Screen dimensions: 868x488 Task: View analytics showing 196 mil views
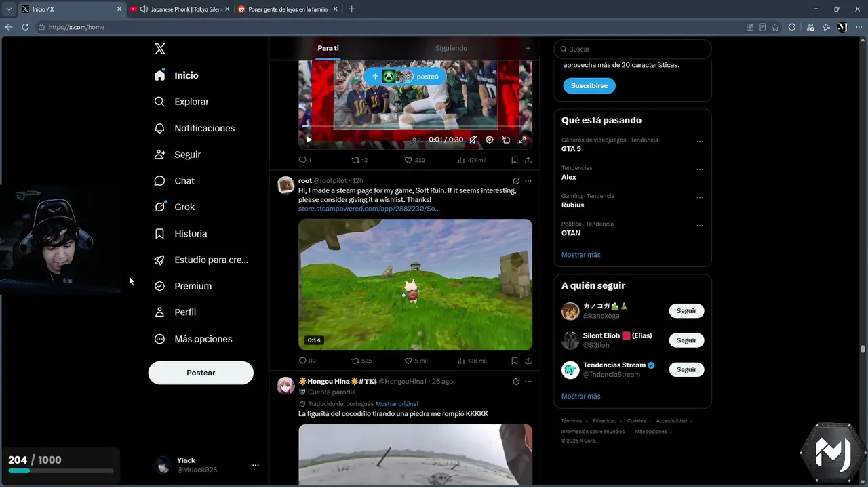471,361
